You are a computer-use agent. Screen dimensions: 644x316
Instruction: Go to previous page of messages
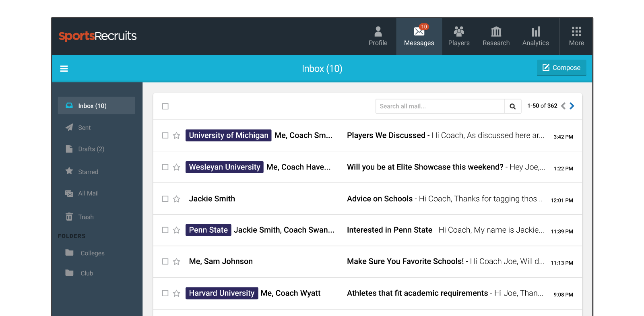click(563, 106)
